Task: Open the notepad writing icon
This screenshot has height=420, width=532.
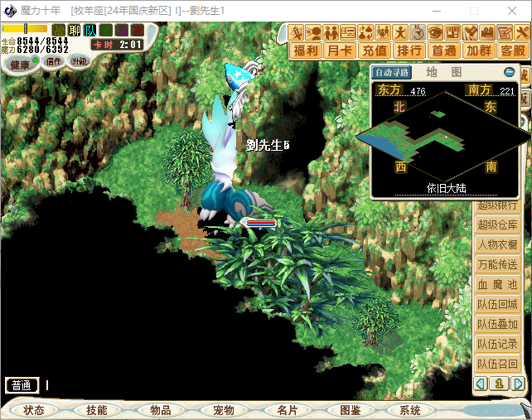Action: 505,32
